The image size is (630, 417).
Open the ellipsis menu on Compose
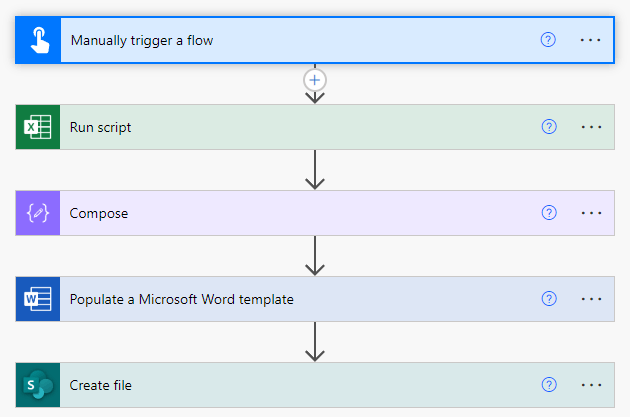(x=591, y=213)
